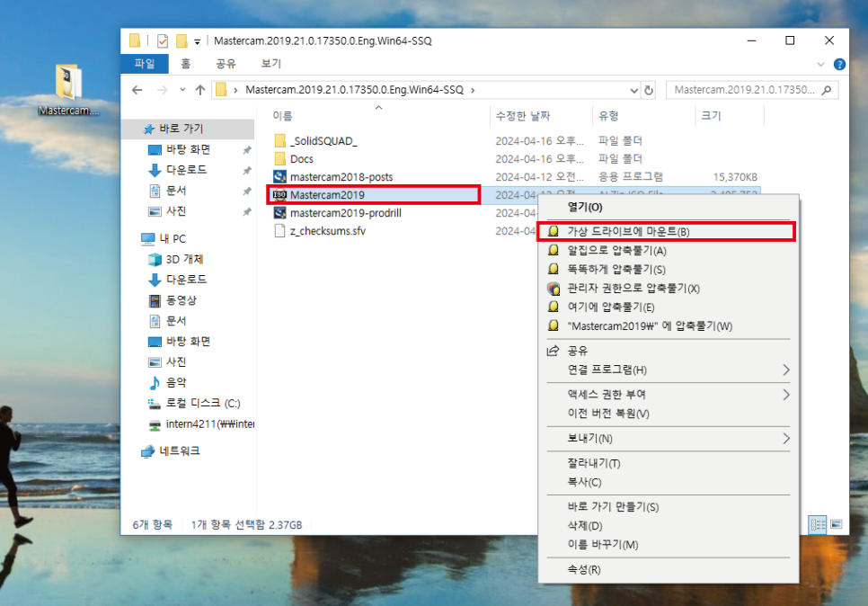This screenshot has height=606, width=868.
Task: Switch to details view layout icon
Action: coord(818,524)
